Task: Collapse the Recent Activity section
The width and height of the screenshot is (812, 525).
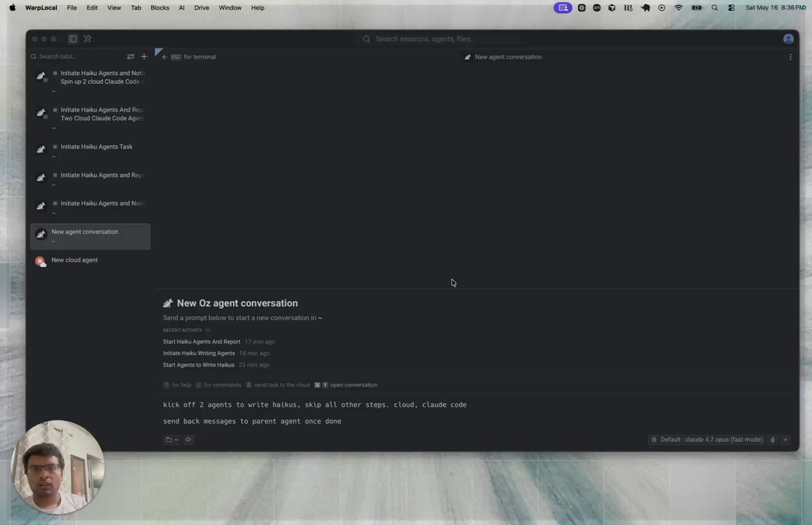Action: coord(208,330)
